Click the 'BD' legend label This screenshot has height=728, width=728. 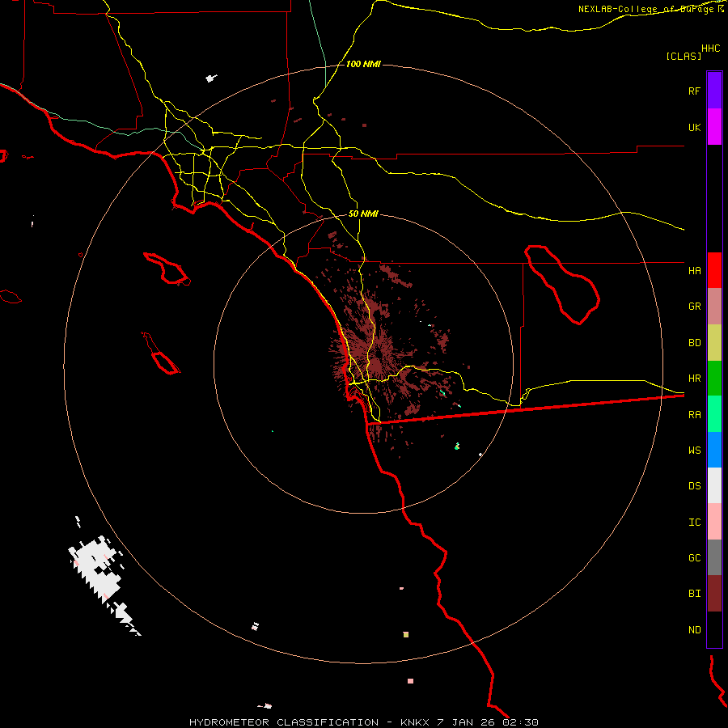(694, 343)
